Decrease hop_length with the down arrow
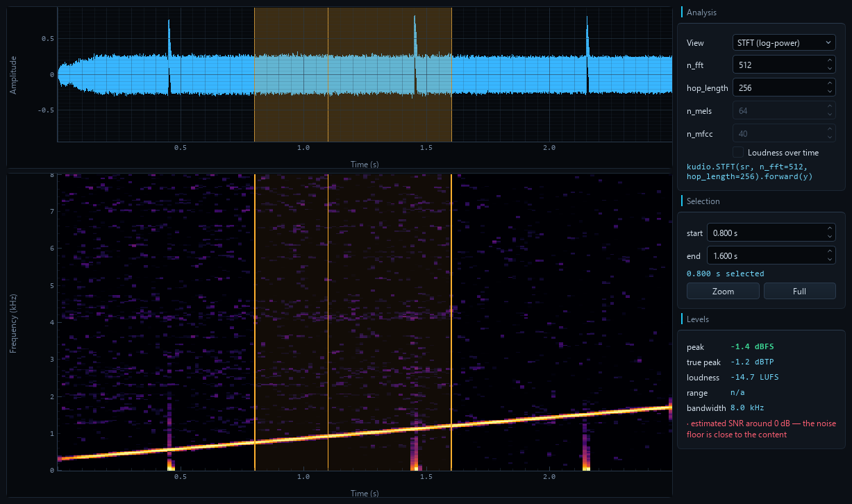 (x=830, y=92)
